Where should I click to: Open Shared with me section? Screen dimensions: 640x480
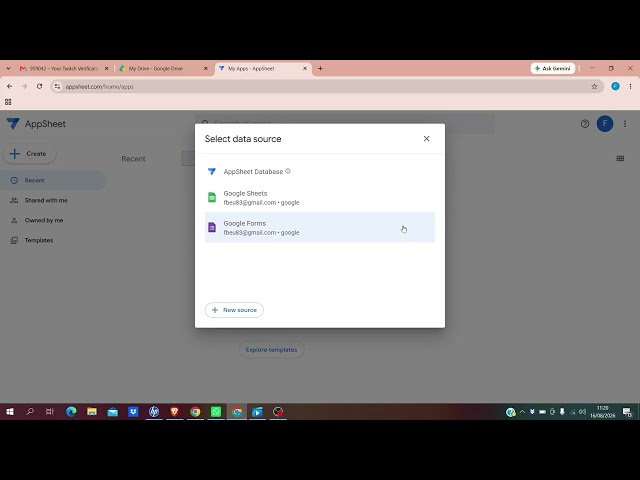[46, 200]
